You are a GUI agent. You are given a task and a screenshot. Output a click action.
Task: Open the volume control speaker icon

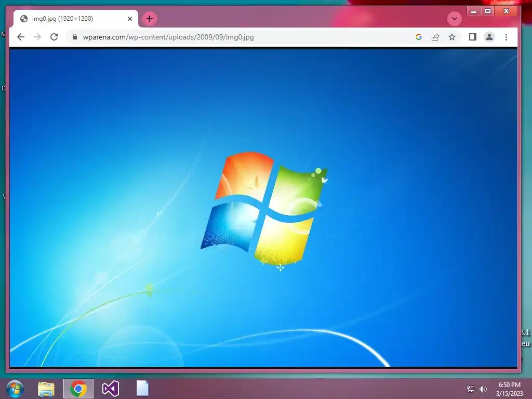pos(483,389)
